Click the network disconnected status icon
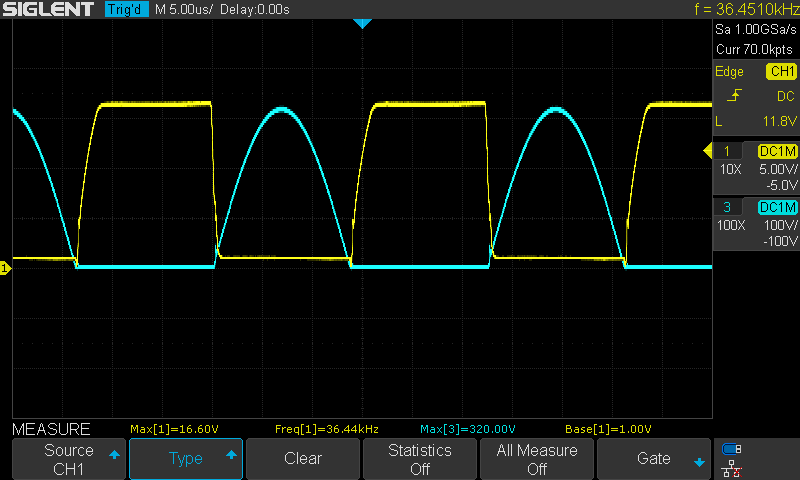Screen dimensions: 800x480 tap(732, 468)
